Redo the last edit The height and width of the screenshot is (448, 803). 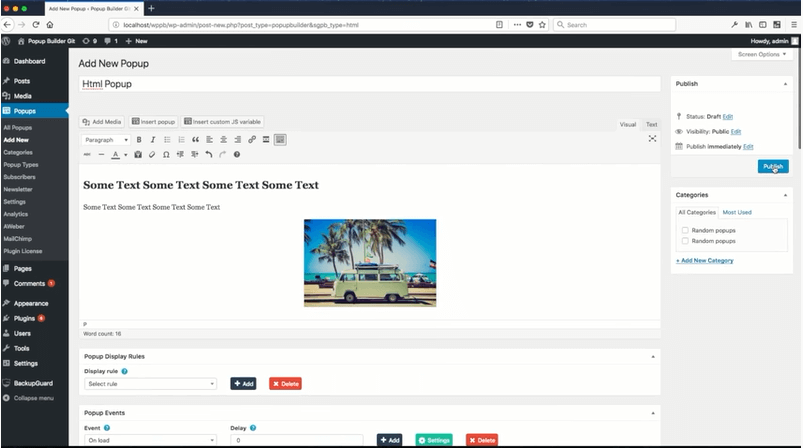click(x=223, y=155)
